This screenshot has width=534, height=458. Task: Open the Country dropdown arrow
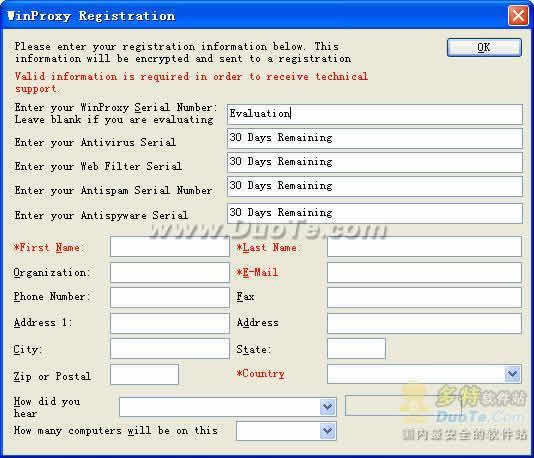pos(513,374)
